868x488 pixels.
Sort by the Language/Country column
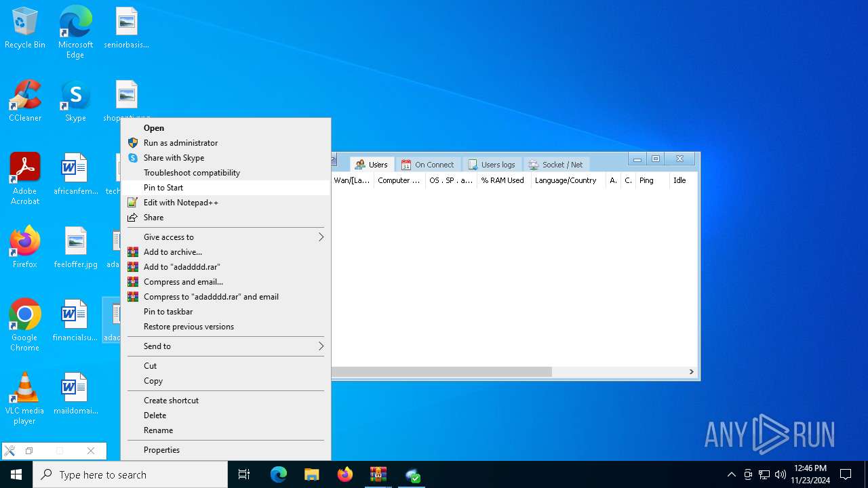568,180
